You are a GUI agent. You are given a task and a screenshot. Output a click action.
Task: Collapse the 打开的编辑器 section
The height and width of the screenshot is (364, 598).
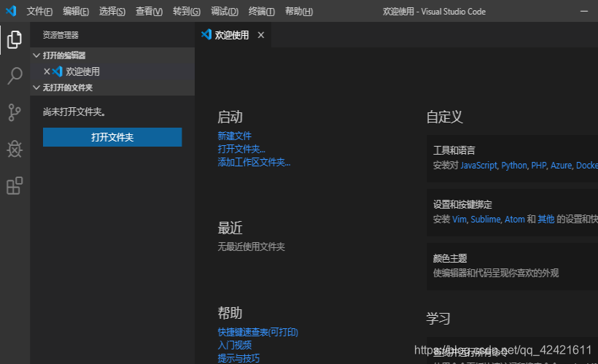pyautogui.click(x=36, y=55)
